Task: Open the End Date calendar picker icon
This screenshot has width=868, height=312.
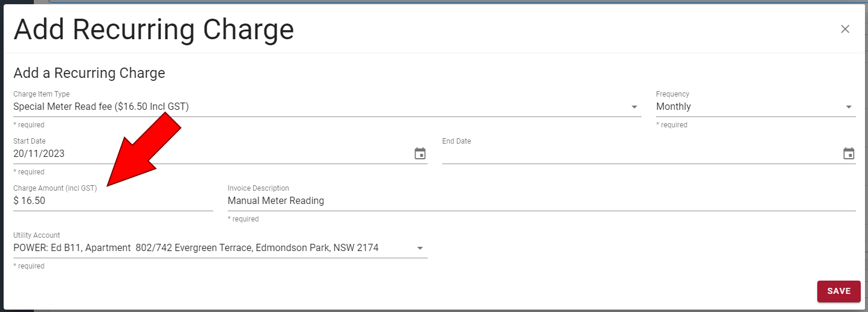Action: click(x=849, y=154)
